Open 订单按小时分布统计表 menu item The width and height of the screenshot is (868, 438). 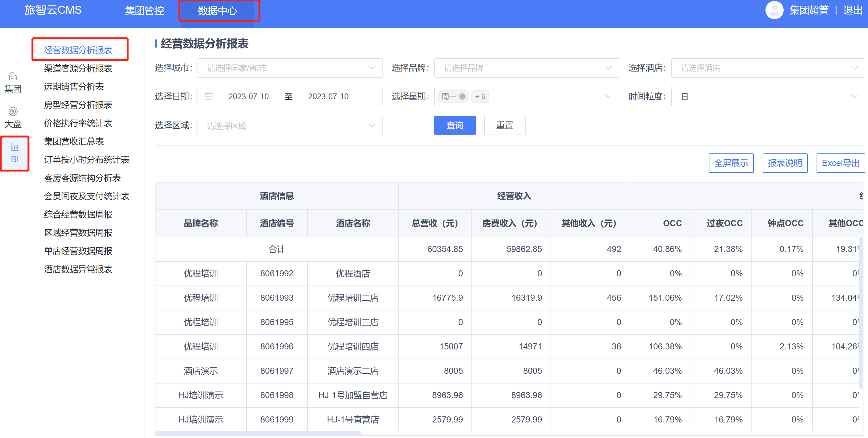(x=87, y=160)
